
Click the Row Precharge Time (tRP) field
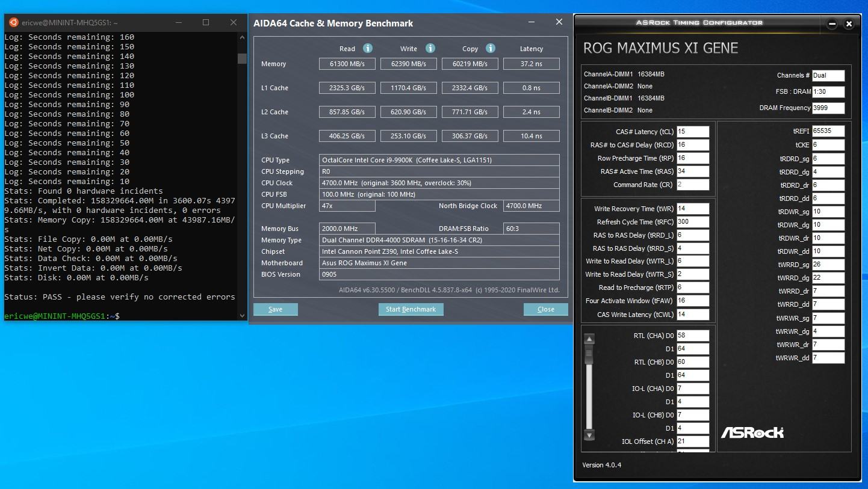click(x=693, y=158)
